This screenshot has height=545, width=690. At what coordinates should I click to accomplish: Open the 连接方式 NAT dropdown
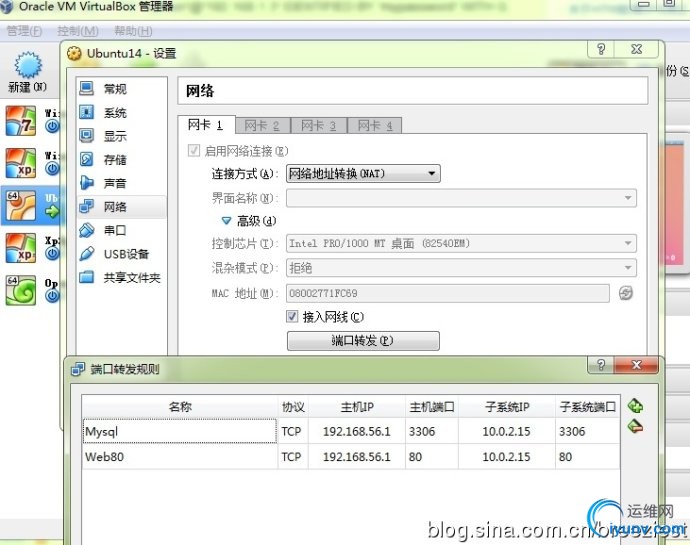pyautogui.click(x=363, y=174)
